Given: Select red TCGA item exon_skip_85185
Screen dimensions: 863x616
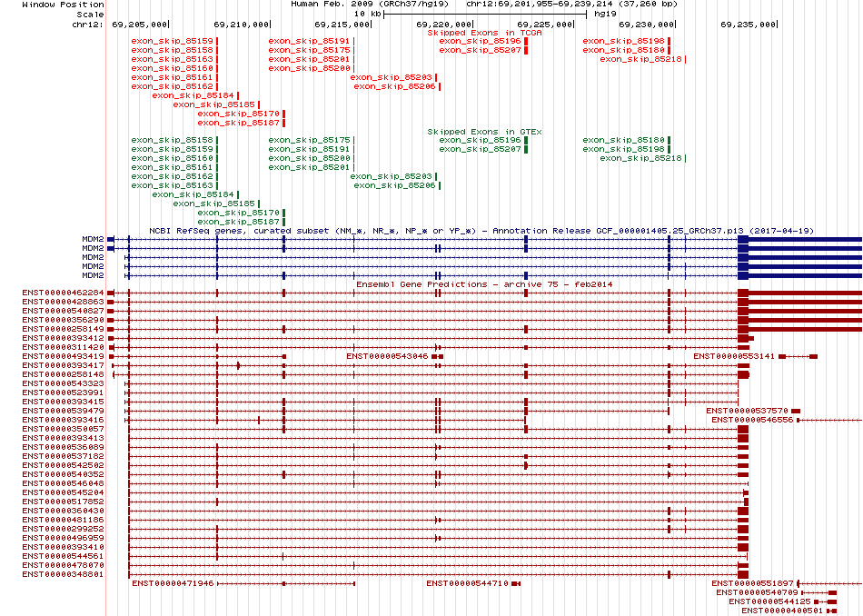Looking at the screenshot, I should click(214, 104).
